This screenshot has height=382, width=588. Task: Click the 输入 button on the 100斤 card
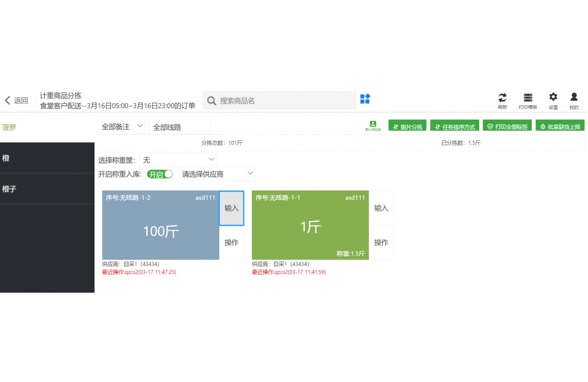click(231, 208)
